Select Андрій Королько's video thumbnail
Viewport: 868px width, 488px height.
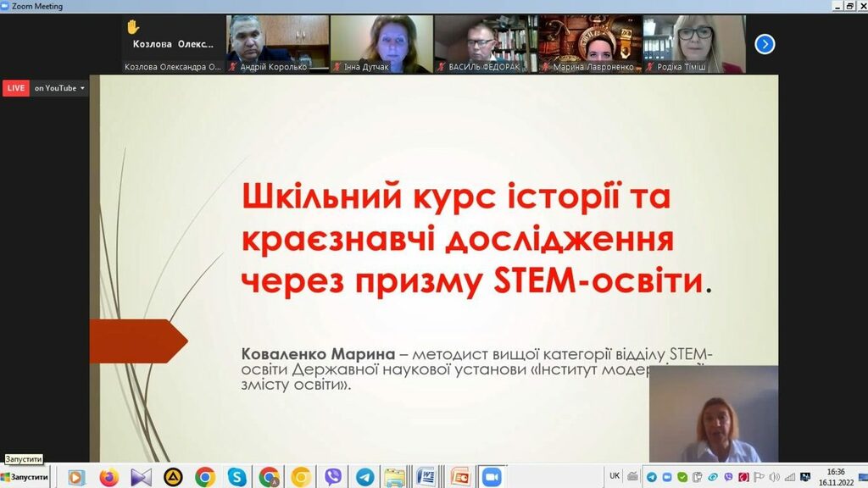pos(277,44)
